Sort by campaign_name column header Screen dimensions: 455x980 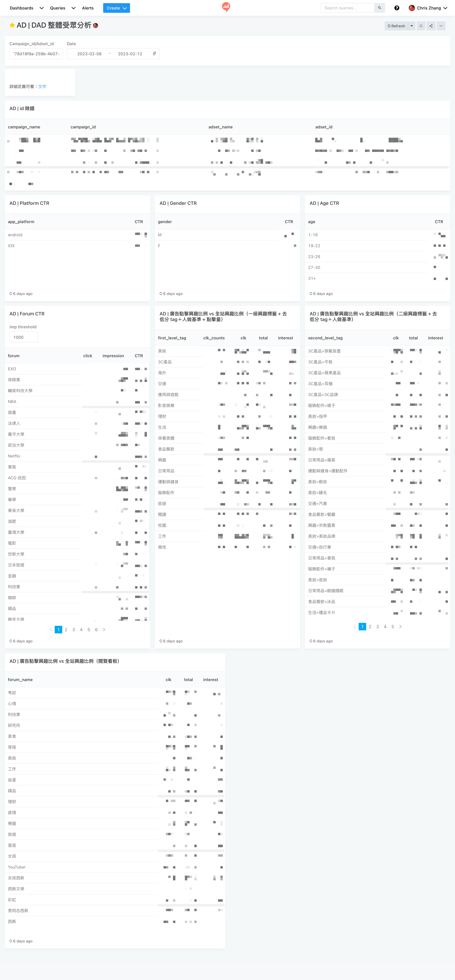click(24, 127)
